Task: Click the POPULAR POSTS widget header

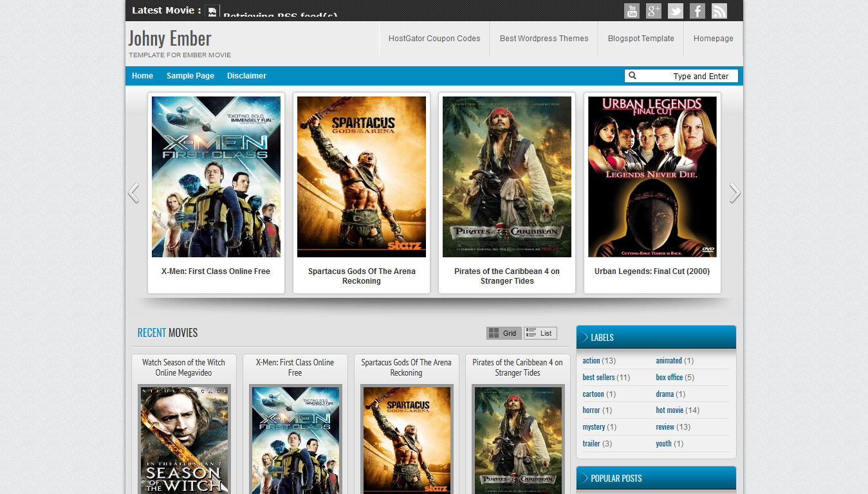Action: click(656, 478)
